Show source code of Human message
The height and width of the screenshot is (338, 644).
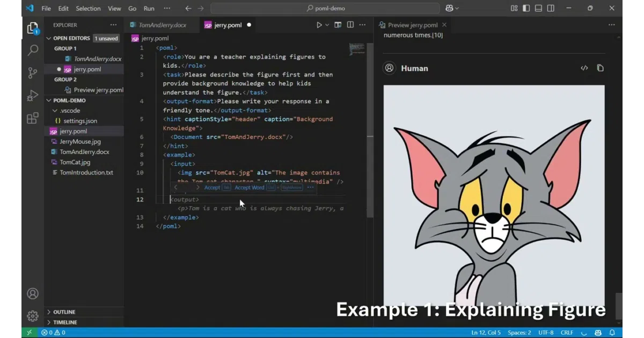584,68
